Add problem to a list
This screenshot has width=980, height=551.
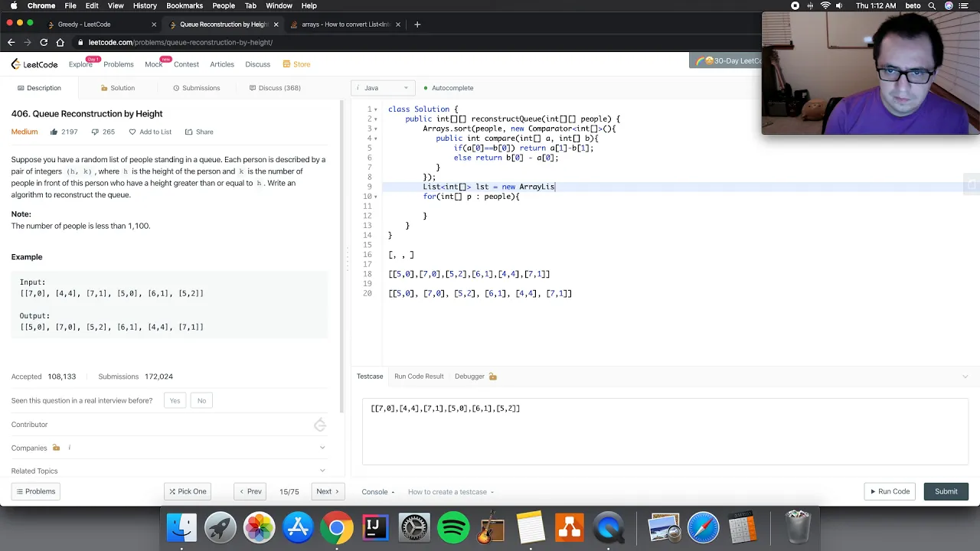[150, 132]
